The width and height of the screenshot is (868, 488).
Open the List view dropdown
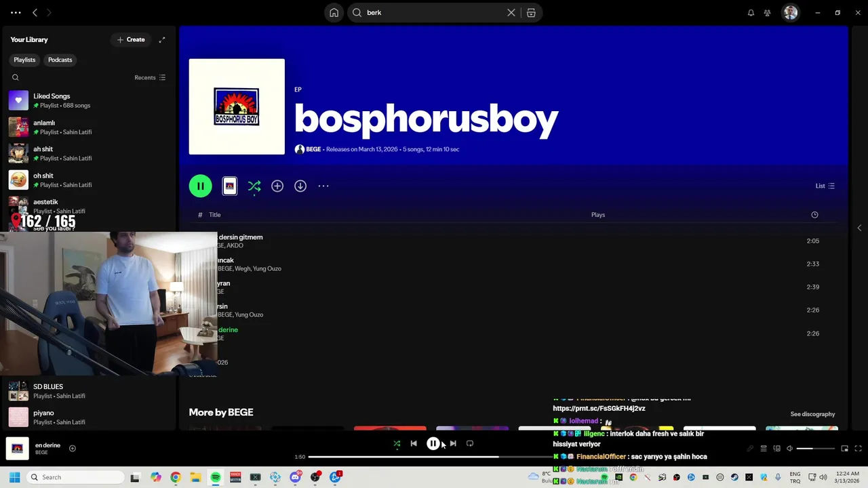click(825, 186)
